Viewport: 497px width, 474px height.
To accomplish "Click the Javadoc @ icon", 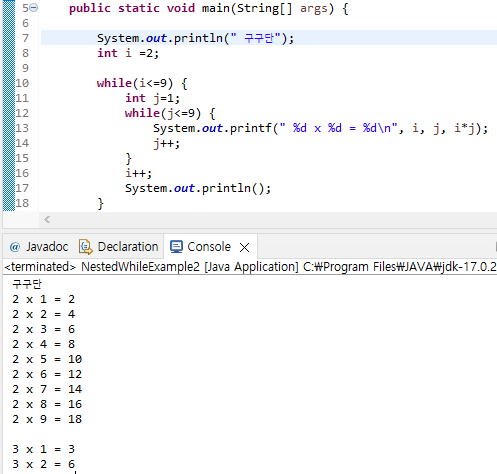I will (x=15, y=247).
